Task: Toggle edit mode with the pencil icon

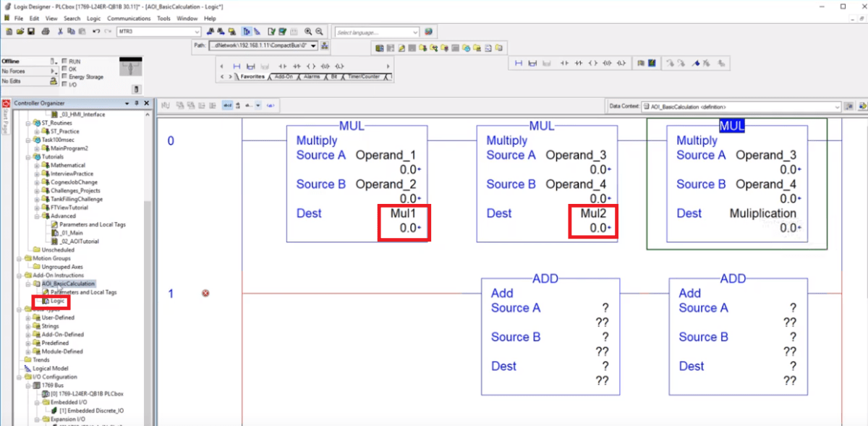Action: coord(257,31)
